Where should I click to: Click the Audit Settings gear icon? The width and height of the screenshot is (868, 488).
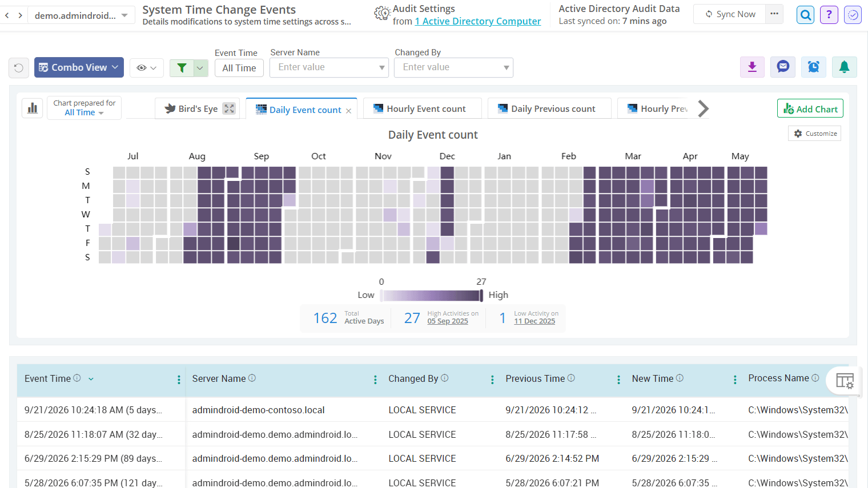[x=382, y=14]
